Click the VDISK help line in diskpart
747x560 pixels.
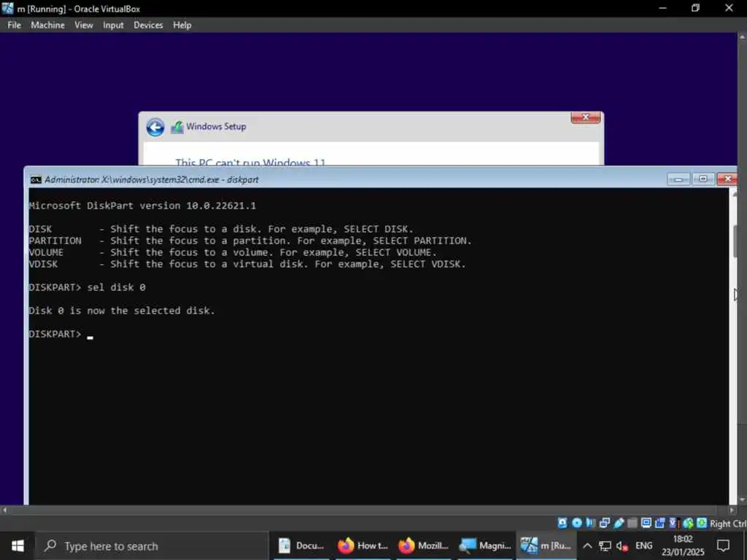pyautogui.click(x=247, y=264)
